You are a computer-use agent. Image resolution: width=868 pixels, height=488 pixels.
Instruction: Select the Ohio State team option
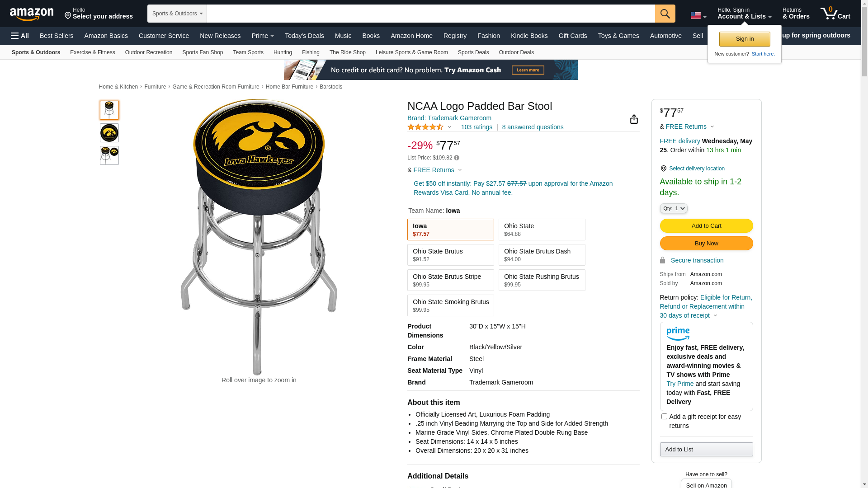tap(542, 230)
